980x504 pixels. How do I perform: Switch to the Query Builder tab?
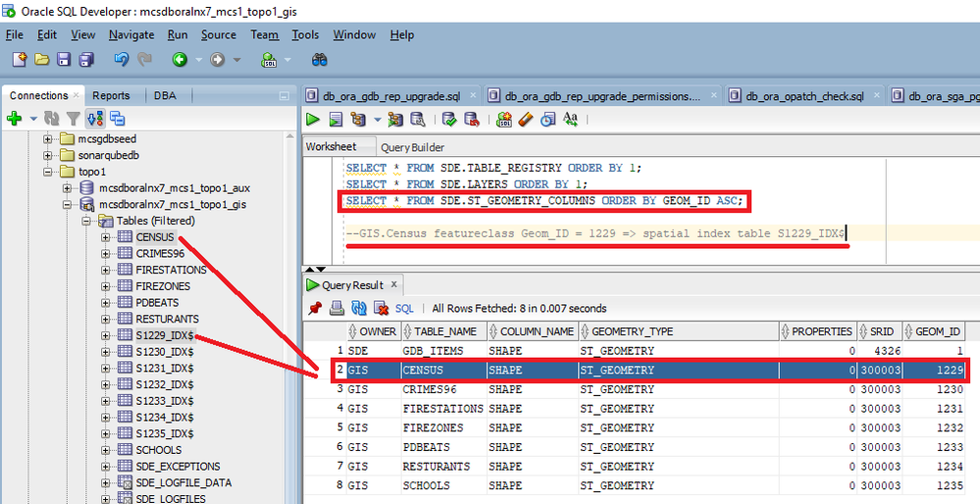coord(412,147)
